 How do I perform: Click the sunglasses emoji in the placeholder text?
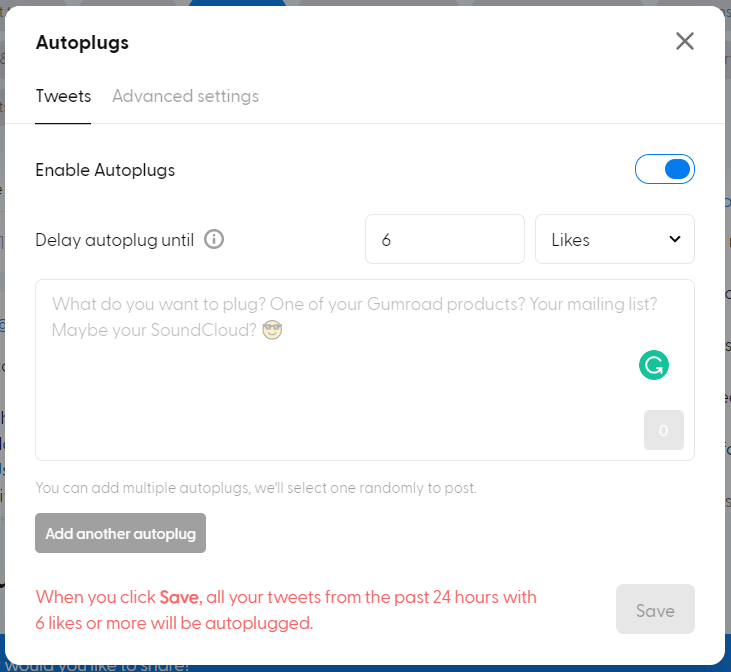pos(270,330)
